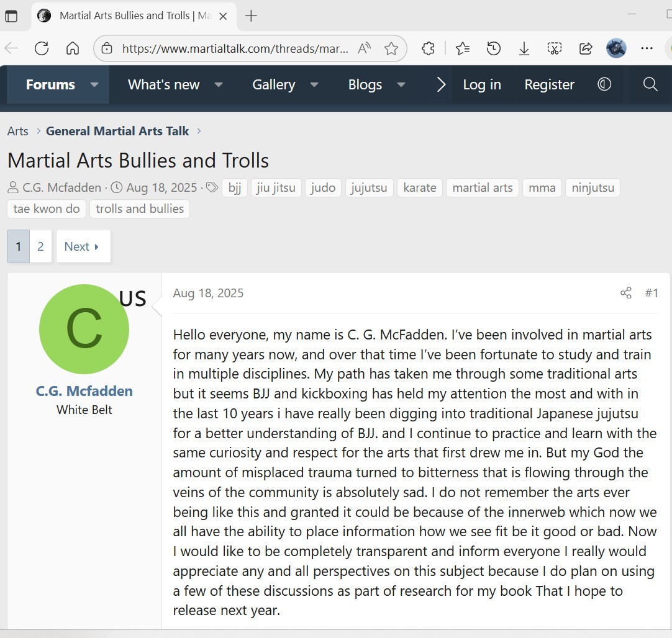This screenshot has width=672, height=638.
Task: Click the browser refresh icon
Action: (42, 48)
